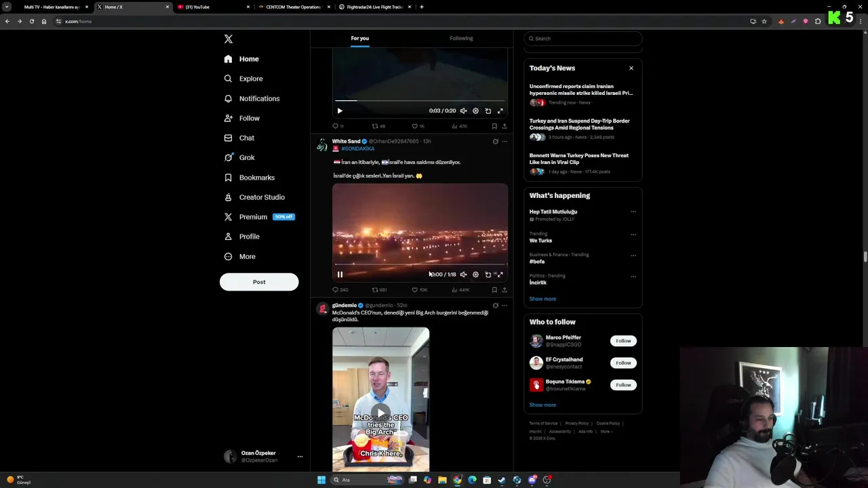This screenshot has height=488, width=868.
Task: Open Grok from the sidebar
Action: 239,157
